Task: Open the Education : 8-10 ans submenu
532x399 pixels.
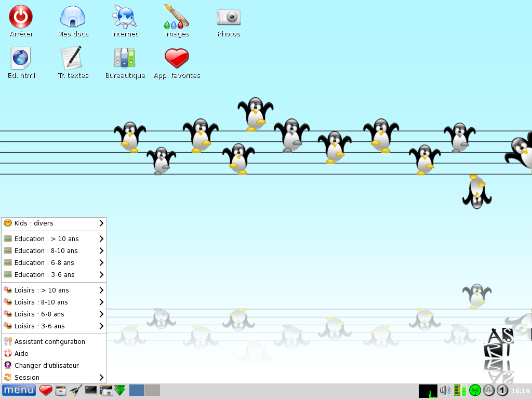Action: (54, 251)
